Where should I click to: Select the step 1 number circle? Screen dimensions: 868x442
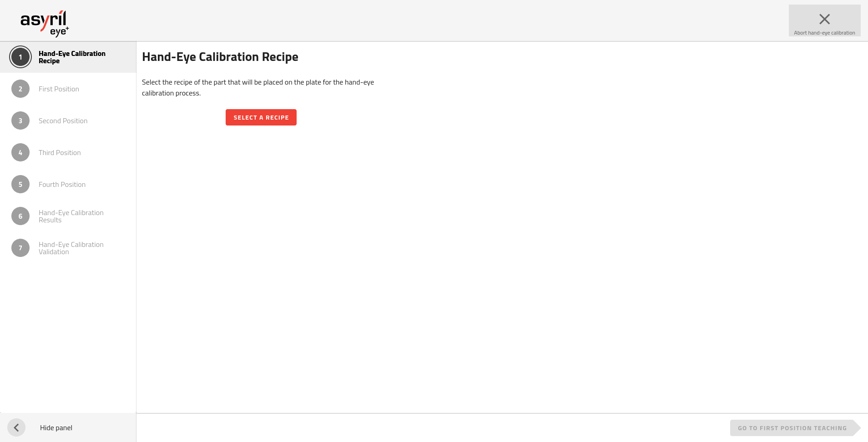click(x=20, y=57)
